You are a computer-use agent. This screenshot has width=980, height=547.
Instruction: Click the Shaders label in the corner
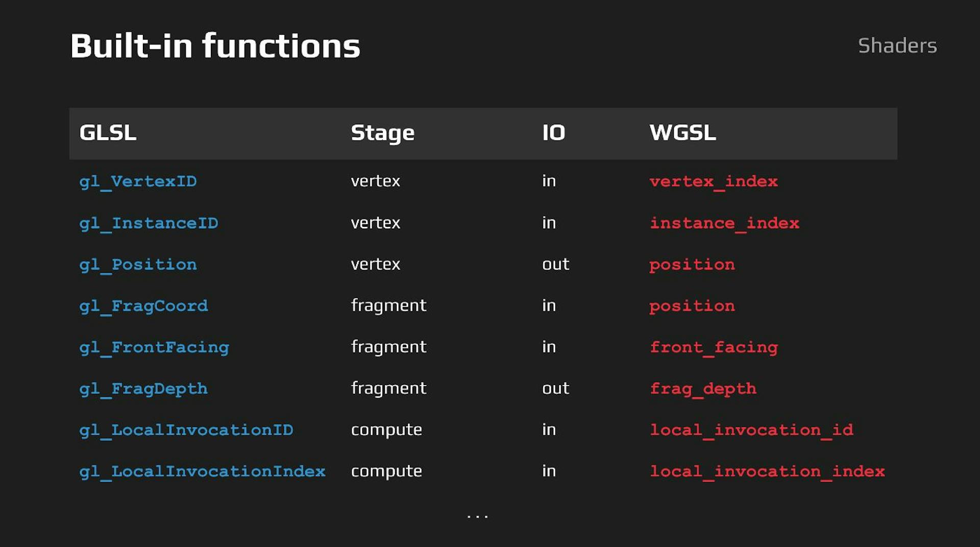pos(897,45)
